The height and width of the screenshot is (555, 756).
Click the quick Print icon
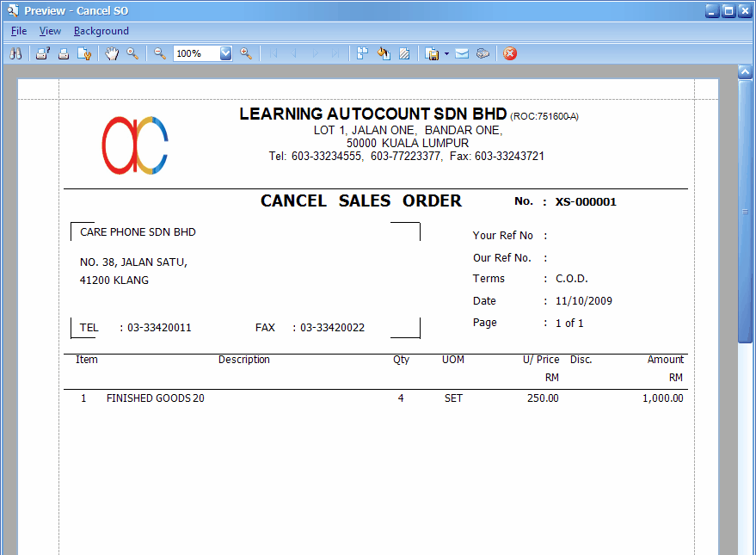click(64, 53)
